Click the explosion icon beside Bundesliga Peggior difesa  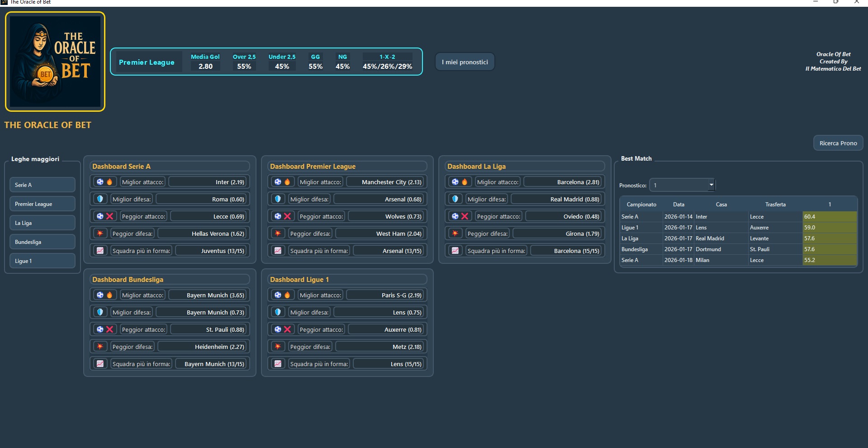(100, 347)
